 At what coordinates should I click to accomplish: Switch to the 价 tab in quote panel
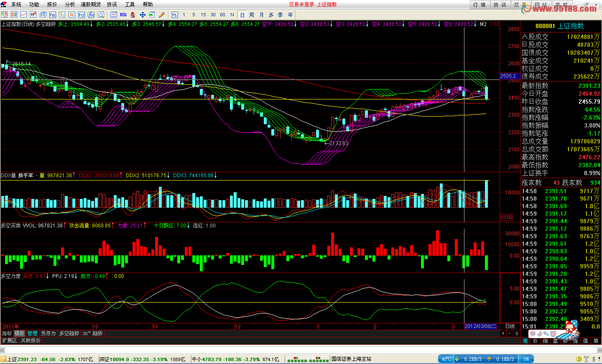[x=536, y=341]
